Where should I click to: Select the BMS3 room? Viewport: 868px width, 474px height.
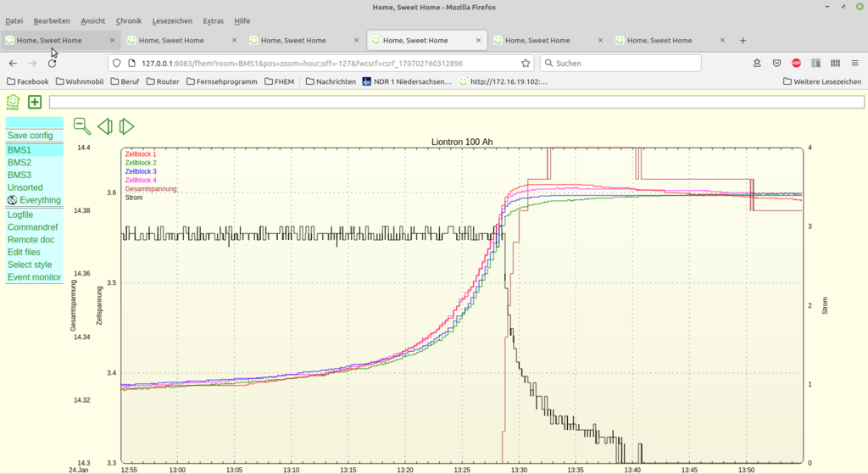[x=19, y=175]
